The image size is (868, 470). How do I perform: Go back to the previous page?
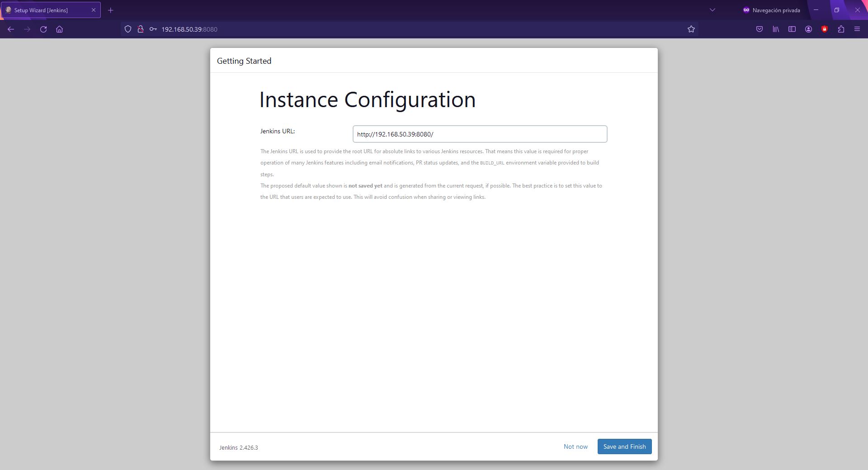click(11, 29)
